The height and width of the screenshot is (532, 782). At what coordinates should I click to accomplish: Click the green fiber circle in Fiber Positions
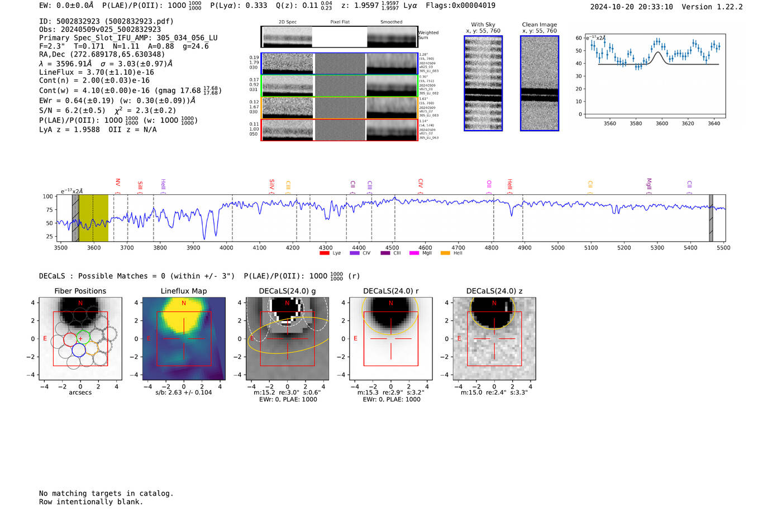(82, 337)
